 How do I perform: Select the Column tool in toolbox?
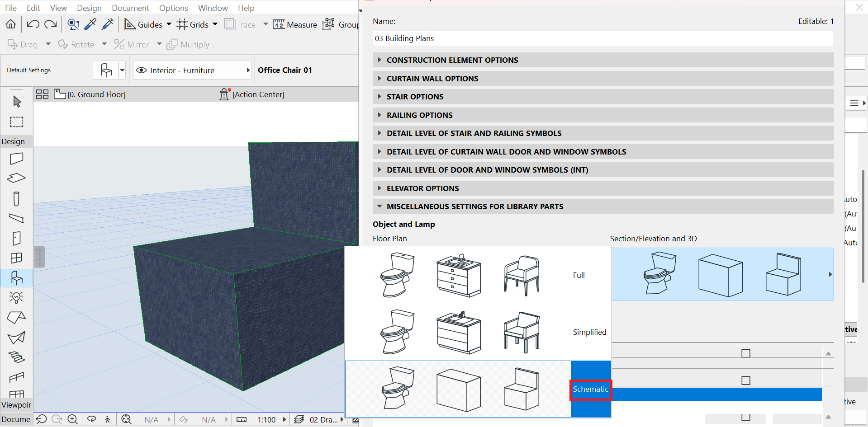pyautogui.click(x=17, y=199)
